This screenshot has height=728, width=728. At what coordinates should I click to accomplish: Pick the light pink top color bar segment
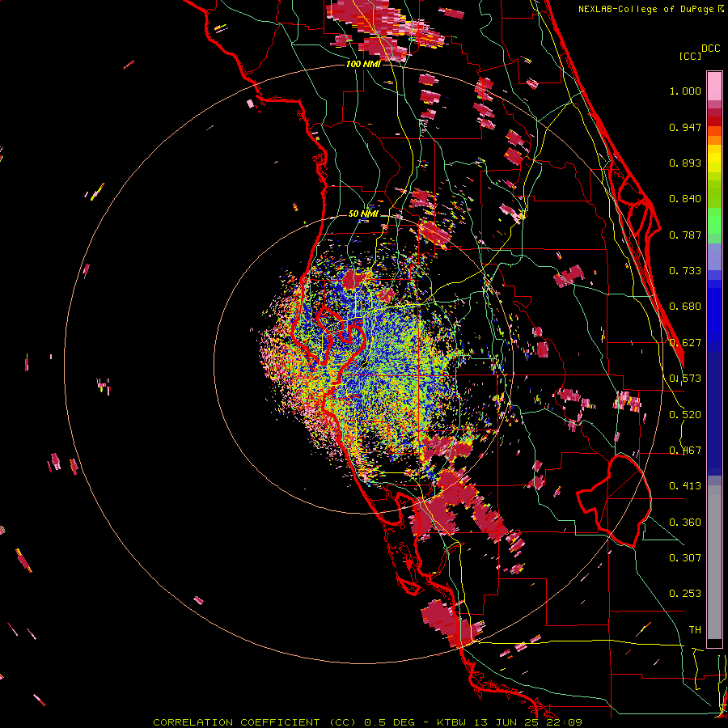click(x=714, y=87)
